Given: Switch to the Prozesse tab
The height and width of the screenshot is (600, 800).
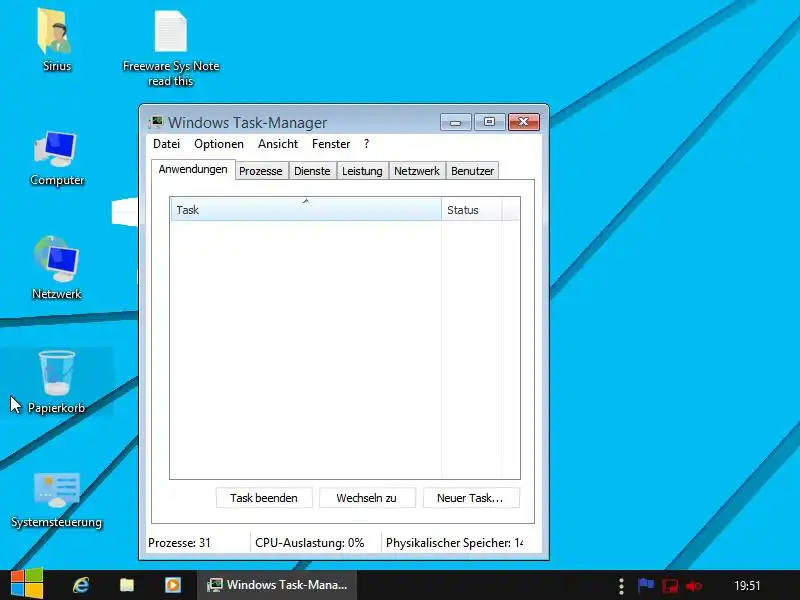Looking at the screenshot, I should 261,171.
